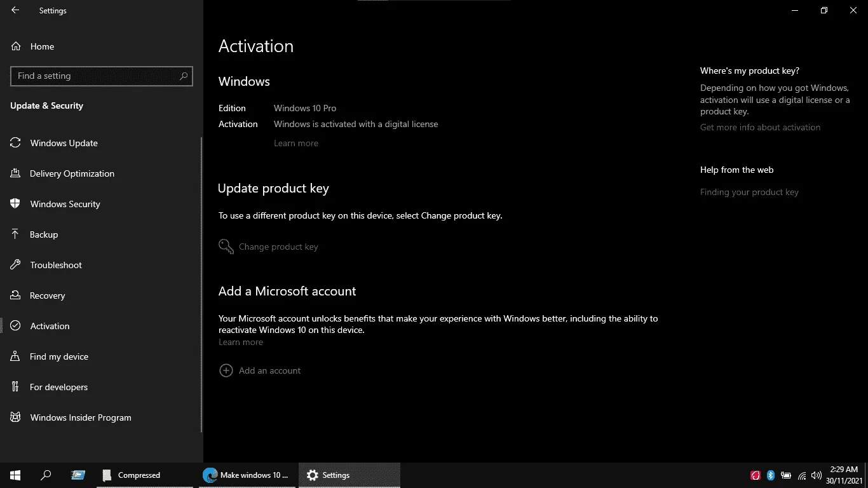The width and height of the screenshot is (868, 488).
Task: Restore down the Settings window
Action: (824, 10)
